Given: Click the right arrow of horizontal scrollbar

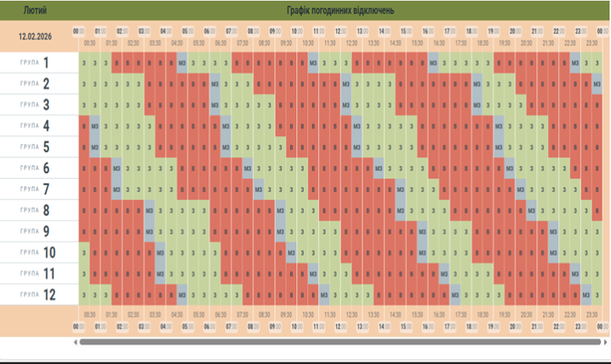Looking at the screenshot, I should click(604, 342).
